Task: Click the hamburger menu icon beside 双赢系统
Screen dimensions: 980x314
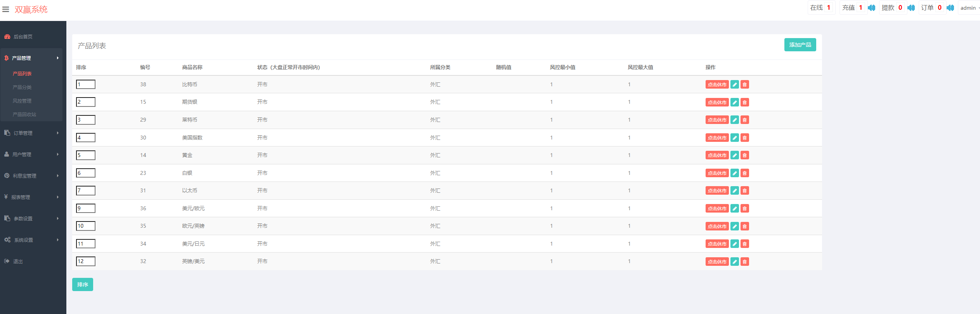Action: click(x=6, y=9)
